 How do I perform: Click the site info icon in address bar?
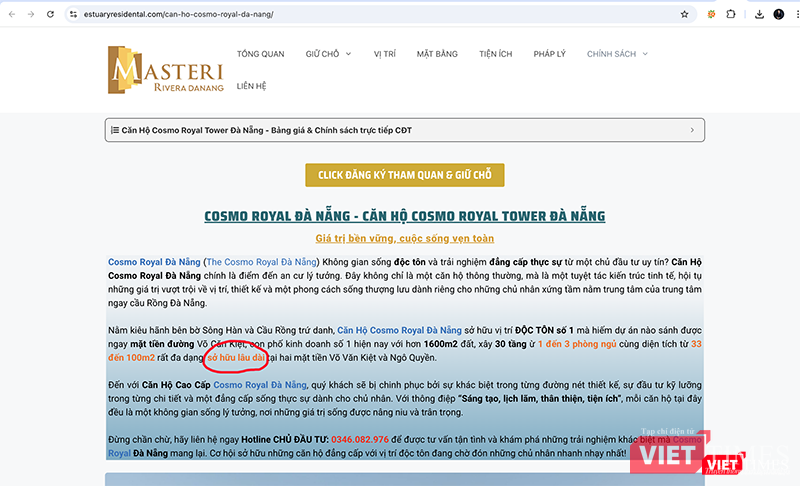coord(74,15)
